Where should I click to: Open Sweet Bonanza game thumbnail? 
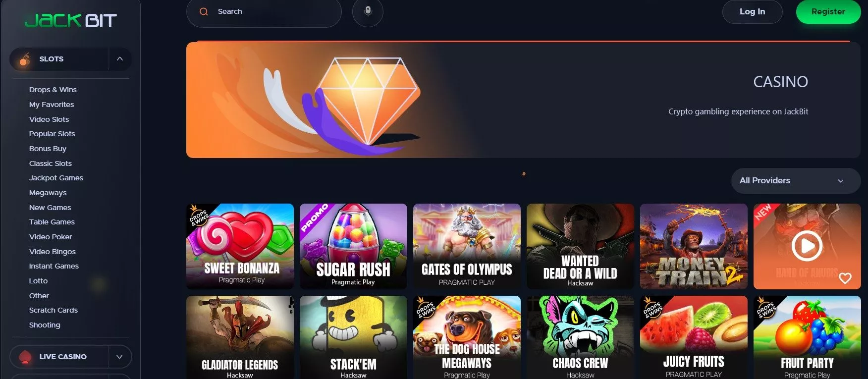pyautogui.click(x=240, y=246)
